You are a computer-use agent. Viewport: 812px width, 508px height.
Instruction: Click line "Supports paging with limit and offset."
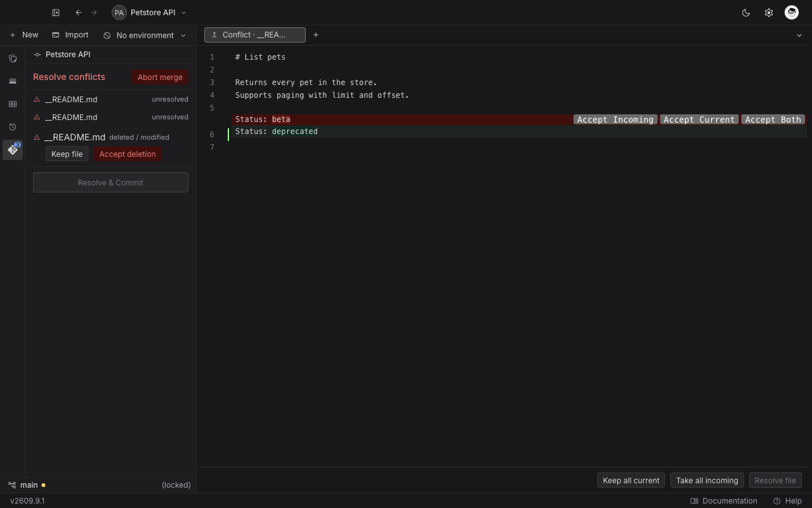pyautogui.click(x=322, y=95)
